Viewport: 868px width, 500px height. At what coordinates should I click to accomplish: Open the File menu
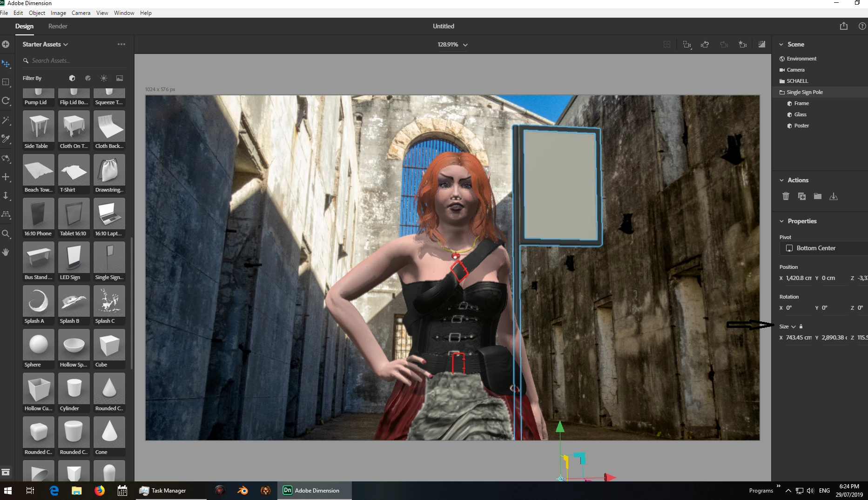point(4,13)
